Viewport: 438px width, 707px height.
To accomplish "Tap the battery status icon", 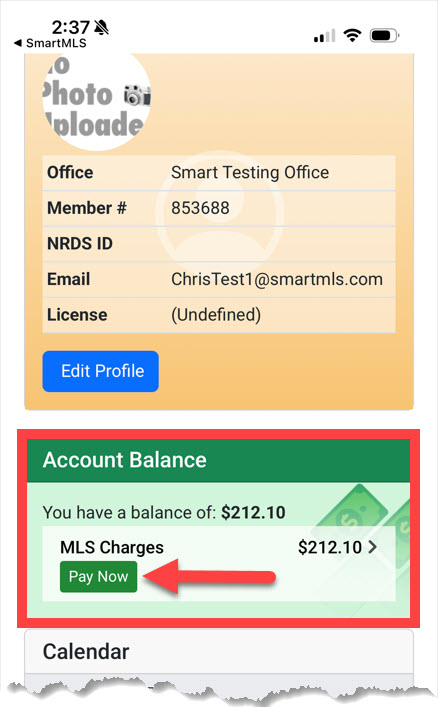I will click(x=384, y=35).
